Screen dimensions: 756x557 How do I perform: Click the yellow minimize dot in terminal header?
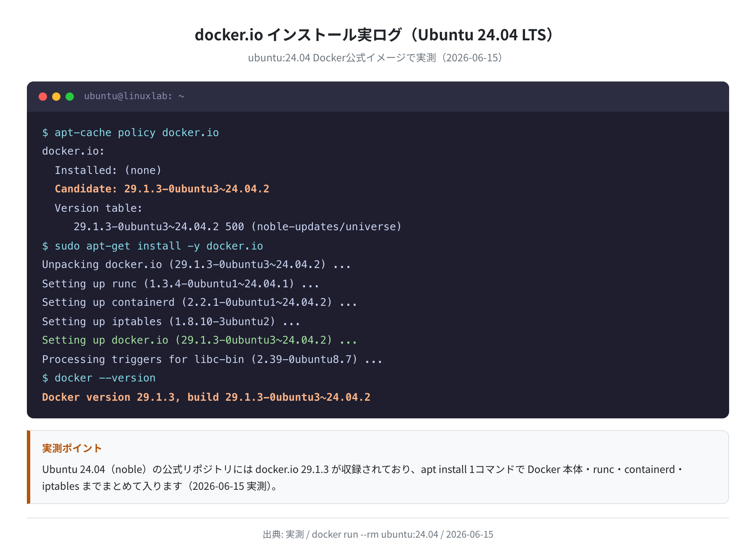[56, 97]
